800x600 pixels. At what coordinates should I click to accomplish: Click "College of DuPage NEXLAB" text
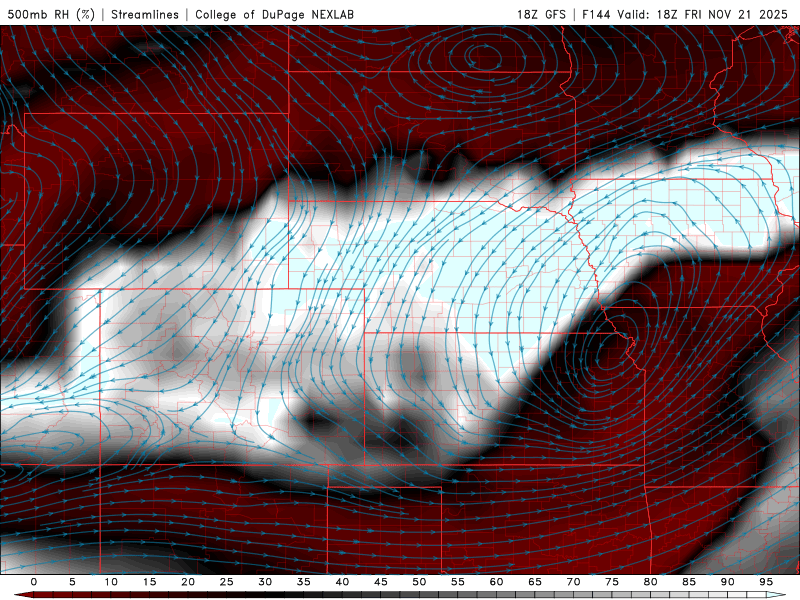coord(274,14)
